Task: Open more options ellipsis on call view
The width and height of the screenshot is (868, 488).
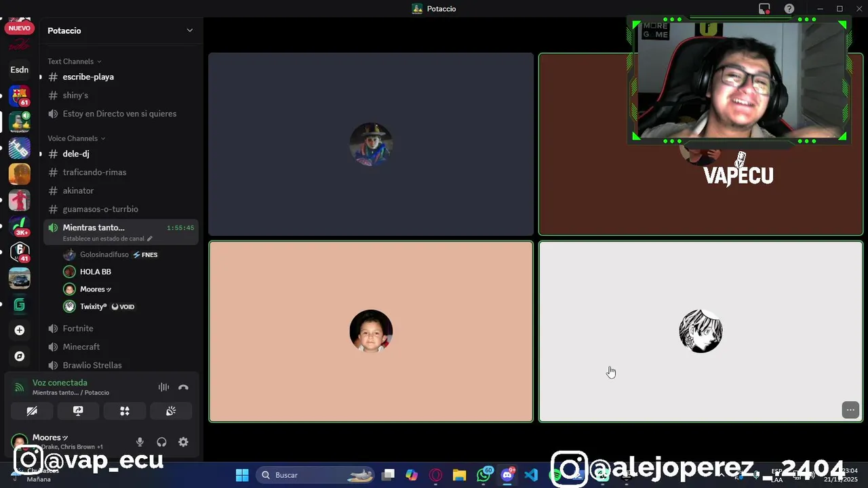Action: (850, 410)
